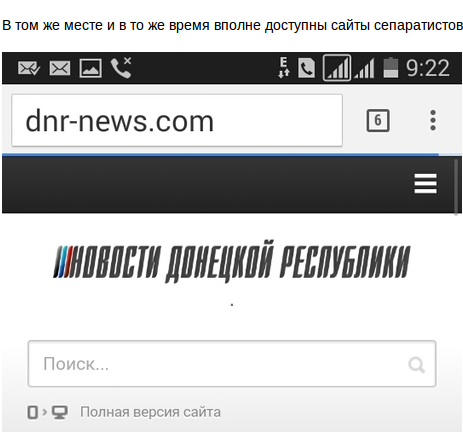Click the Новости Донецкой Республики logo
The image size is (463, 432).
pos(232,262)
